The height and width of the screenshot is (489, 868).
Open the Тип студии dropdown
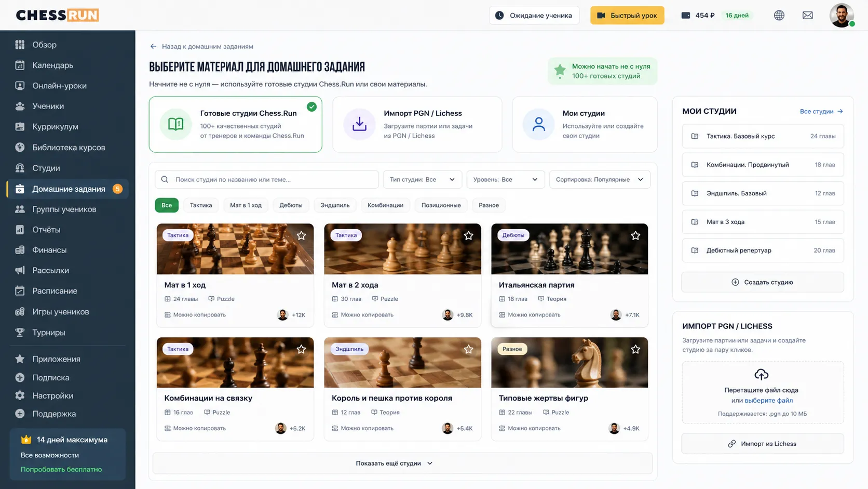[422, 179]
